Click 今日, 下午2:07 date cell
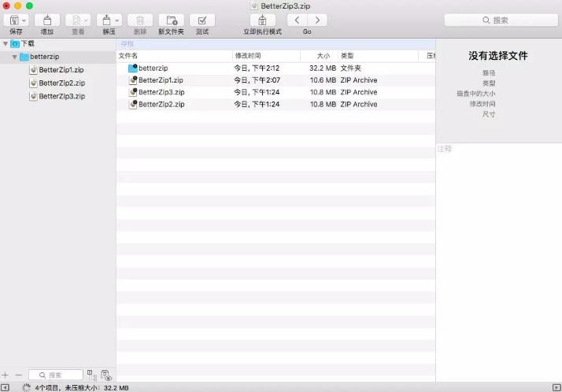 click(257, 80)
